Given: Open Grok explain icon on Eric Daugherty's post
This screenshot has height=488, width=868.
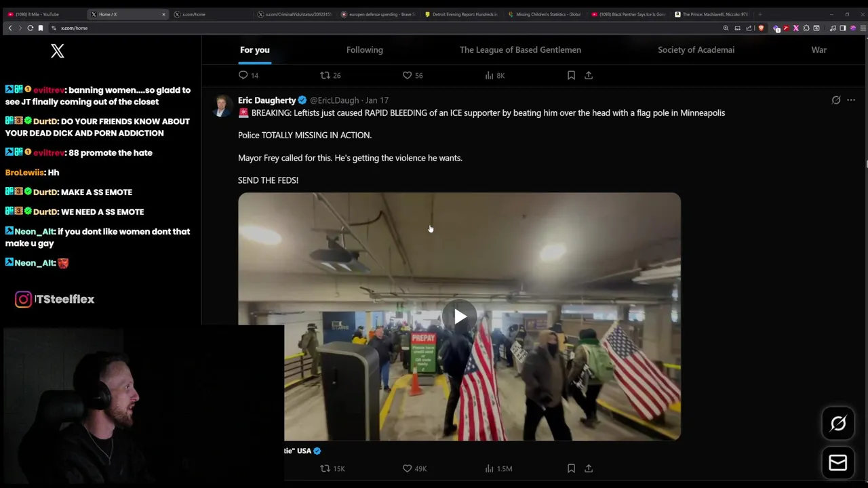Looking at the screenshot, I should click(x=836, y=100).
